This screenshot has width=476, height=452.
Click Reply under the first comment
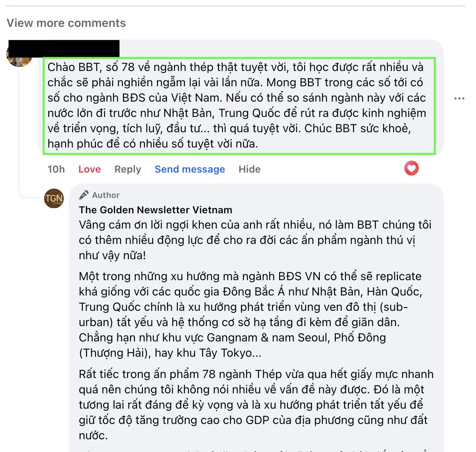[x=128, y=169]
